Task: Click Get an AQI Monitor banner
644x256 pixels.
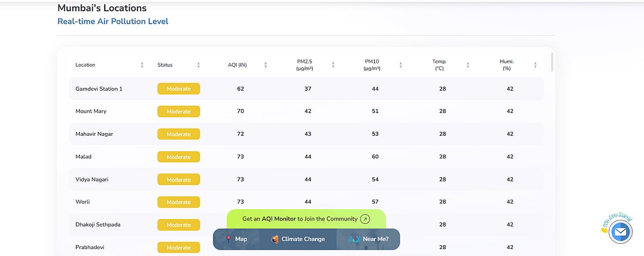Action: pos(299,219)
